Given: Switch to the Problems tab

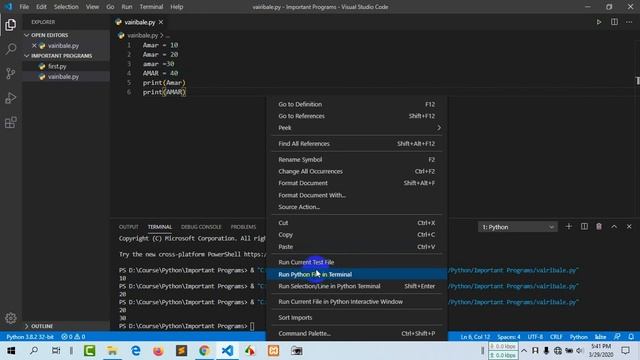Looking at the screenshot, I should click(243, 227).
